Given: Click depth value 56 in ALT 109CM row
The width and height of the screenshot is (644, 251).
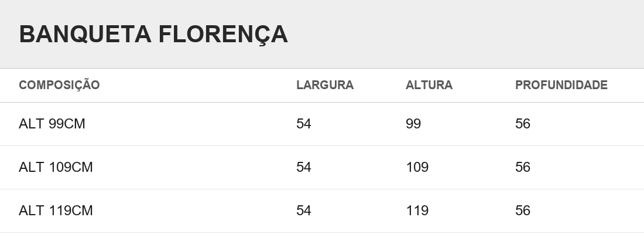Looking at the screenshot, I should pos(523,167).
